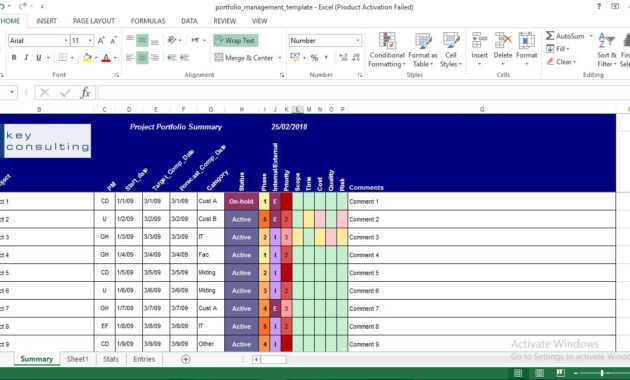The image size is (630, 380).
Task: Switch to Normal view status bar icon
Action: tap(518, 373)
